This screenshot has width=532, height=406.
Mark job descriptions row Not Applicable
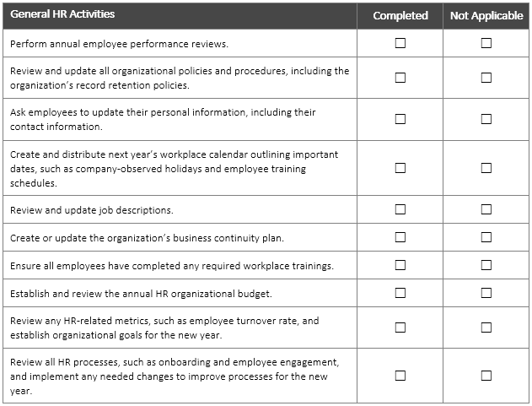[486, 209]
